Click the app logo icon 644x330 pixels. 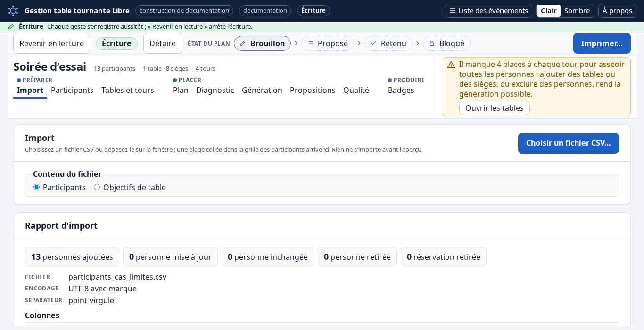[x=13, y=10]
